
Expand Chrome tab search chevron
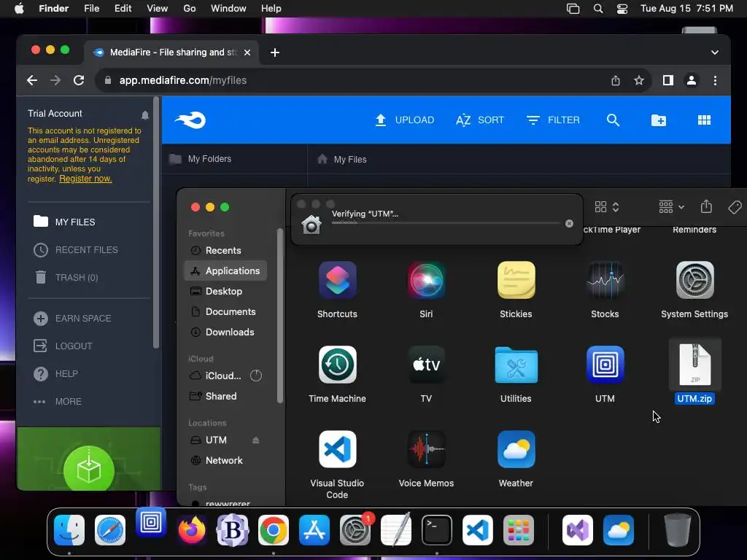pos(714,52)
